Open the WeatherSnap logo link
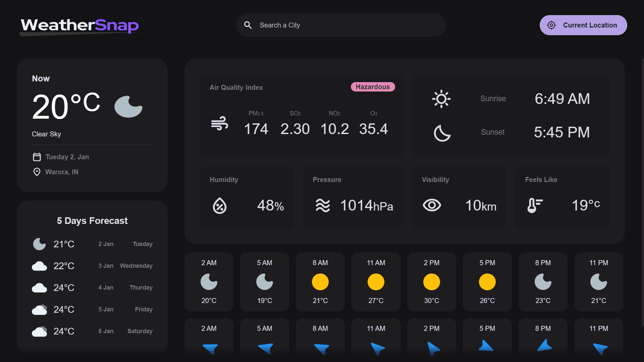 click(79, 26)
